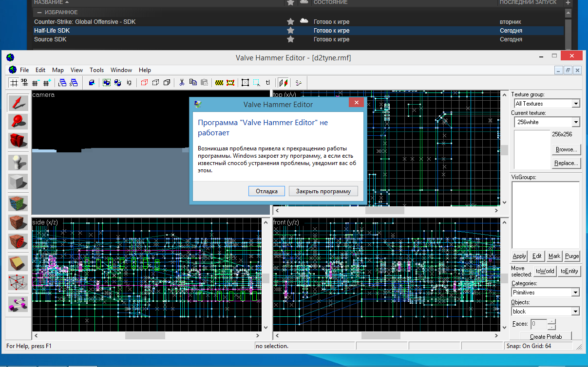Toggle the red-green texture alignment icon

point(284,82)
